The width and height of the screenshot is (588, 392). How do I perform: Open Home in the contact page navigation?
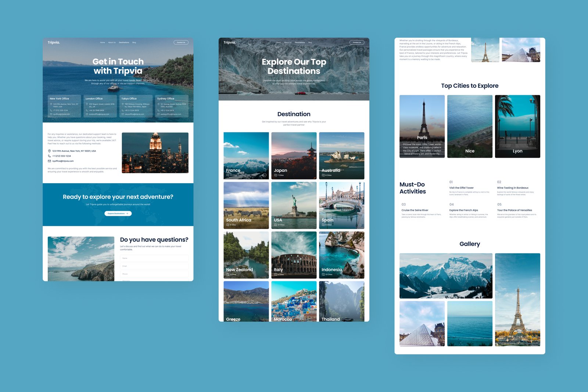coord(103,43)
